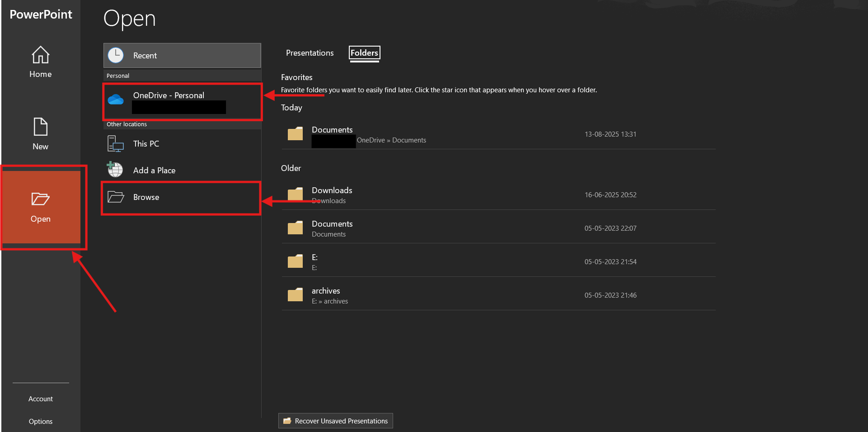Screen dimensions: 868x432
Task: Open the archives folder name
Action: click(326, 291)
